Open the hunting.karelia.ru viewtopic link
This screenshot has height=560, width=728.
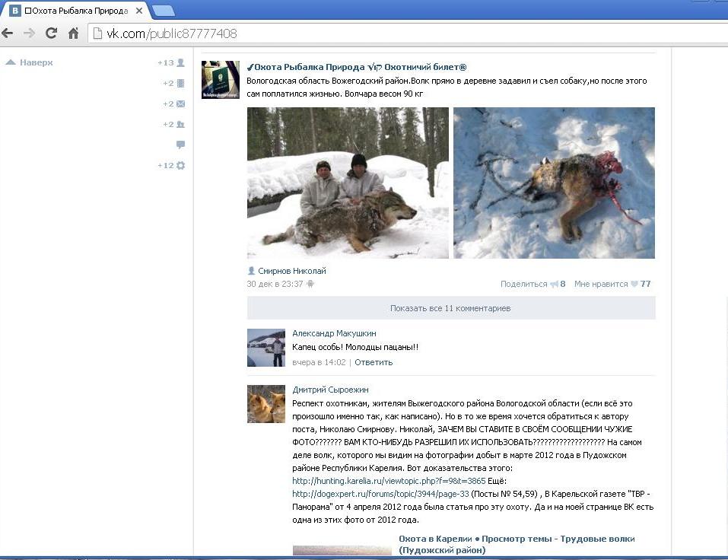point(389,481)
